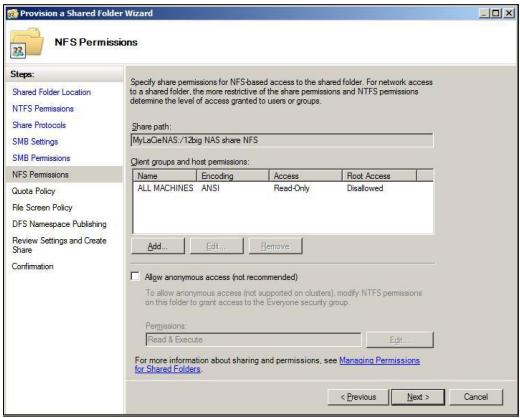Click the large shared folder icon

(27, 43)
